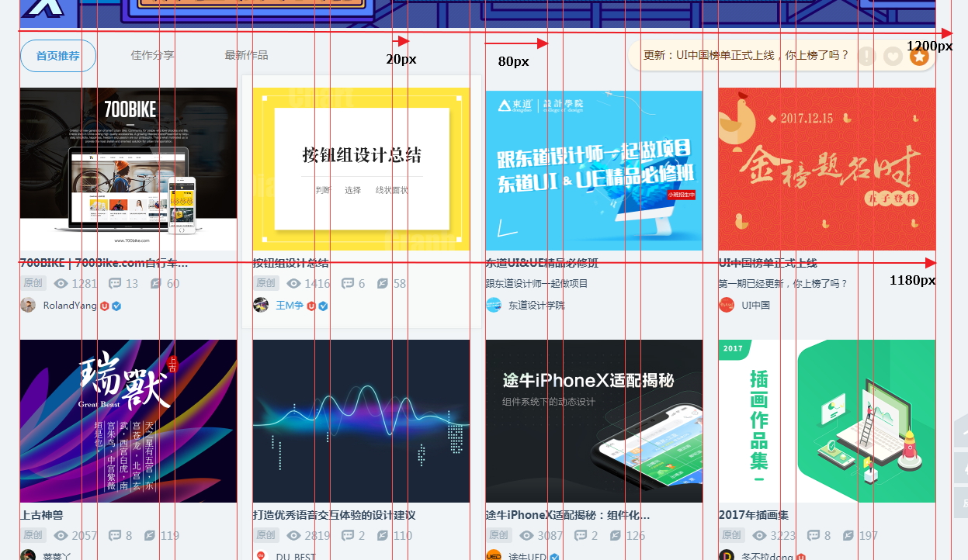
Task: Switch to the 佳作分享 tab
Action: pos(152,55)
